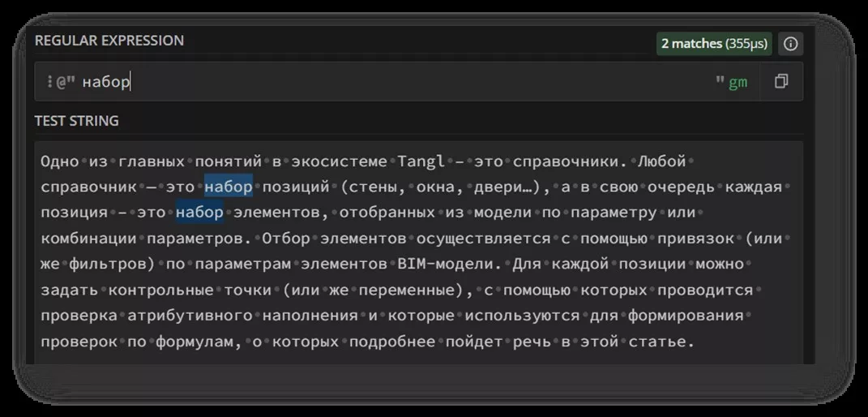Click the "2 matches" result badge

coord(713,44)
